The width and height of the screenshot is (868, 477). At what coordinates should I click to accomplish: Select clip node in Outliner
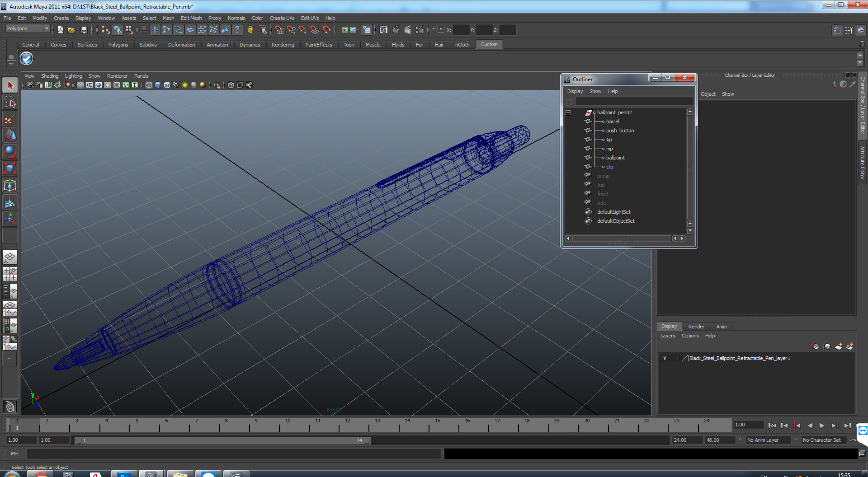609,167
